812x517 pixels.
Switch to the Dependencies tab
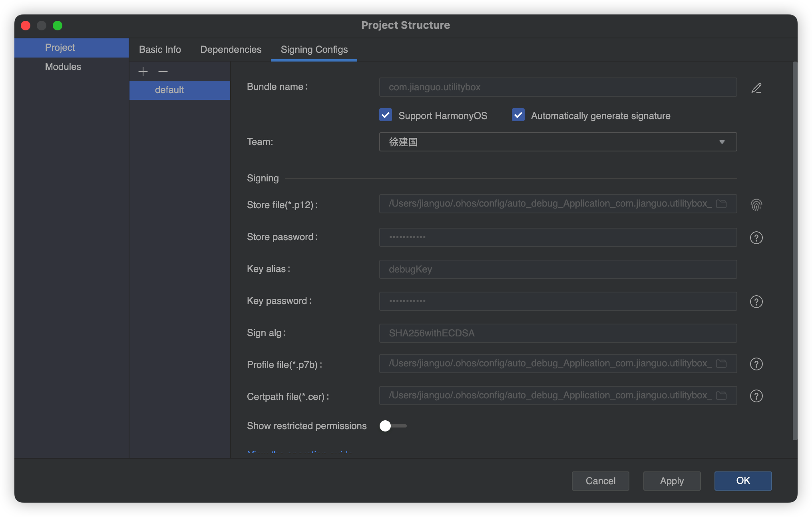[231, 48]
